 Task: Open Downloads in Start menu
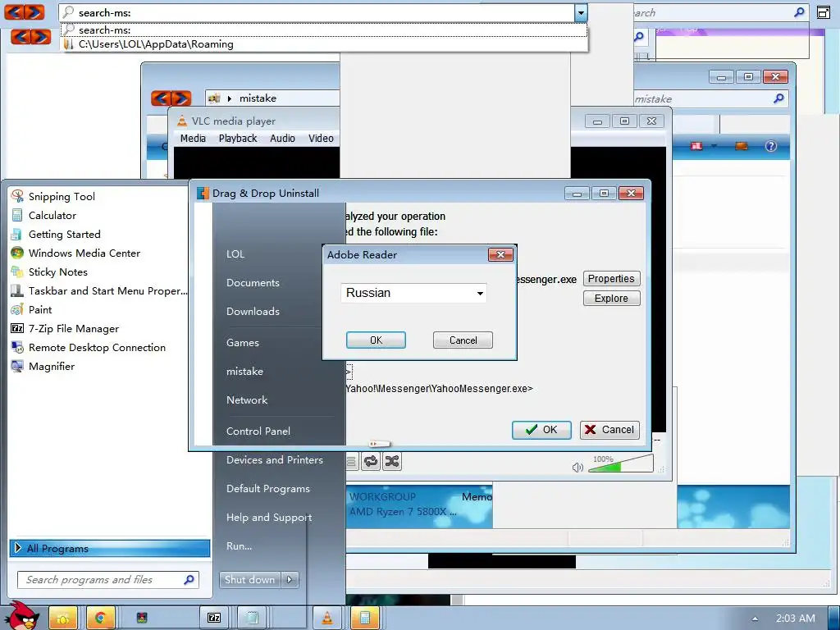point(253,311)
